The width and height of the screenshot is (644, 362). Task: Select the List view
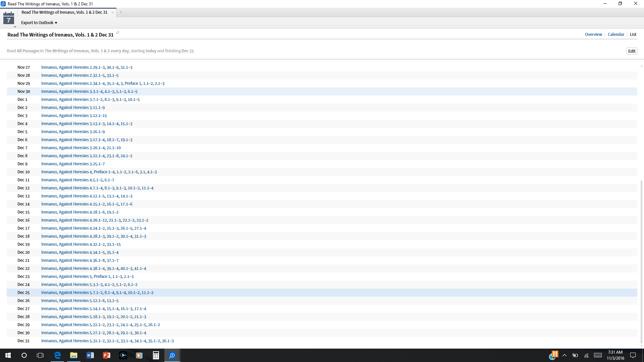(633, 35)
